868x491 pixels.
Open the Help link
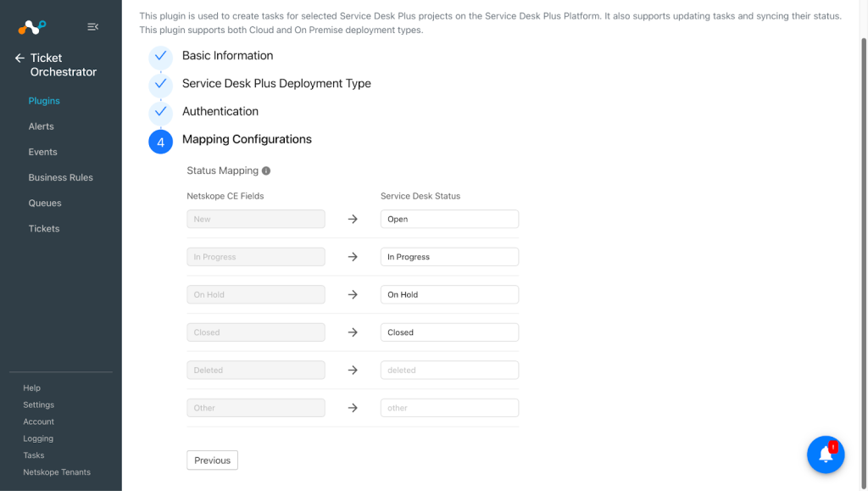coord(31,388)
